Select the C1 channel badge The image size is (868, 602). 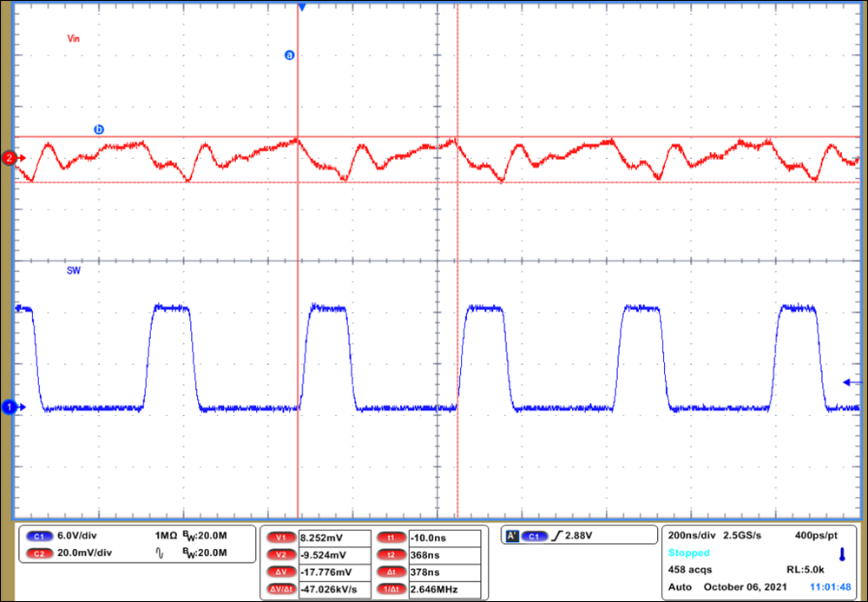[38, 537]
